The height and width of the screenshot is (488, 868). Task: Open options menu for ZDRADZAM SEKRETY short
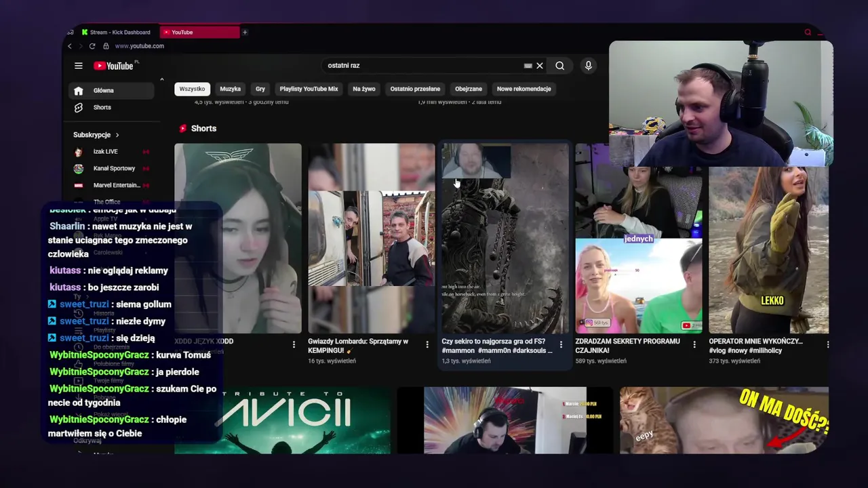tap(694, 344)
